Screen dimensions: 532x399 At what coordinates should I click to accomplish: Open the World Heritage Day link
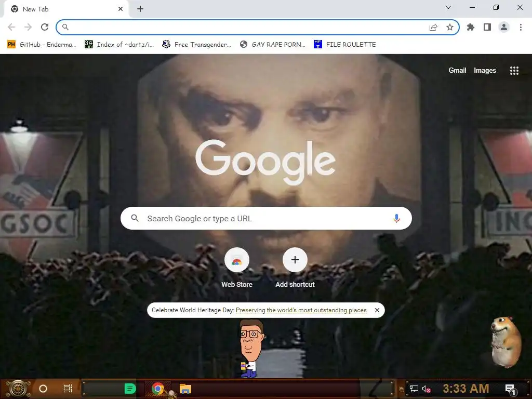point(301,310)
